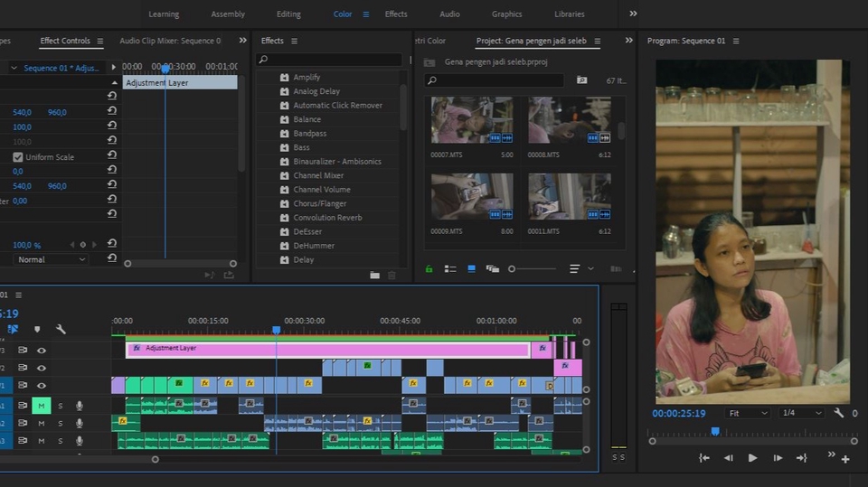868x487 pixels.
Task: Select the 00007.MTS clip thumbnail
Action: click(472, 120)
